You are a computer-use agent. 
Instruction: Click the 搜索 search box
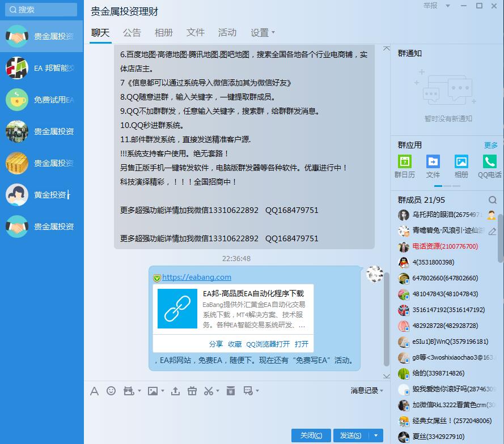point(41,10)
